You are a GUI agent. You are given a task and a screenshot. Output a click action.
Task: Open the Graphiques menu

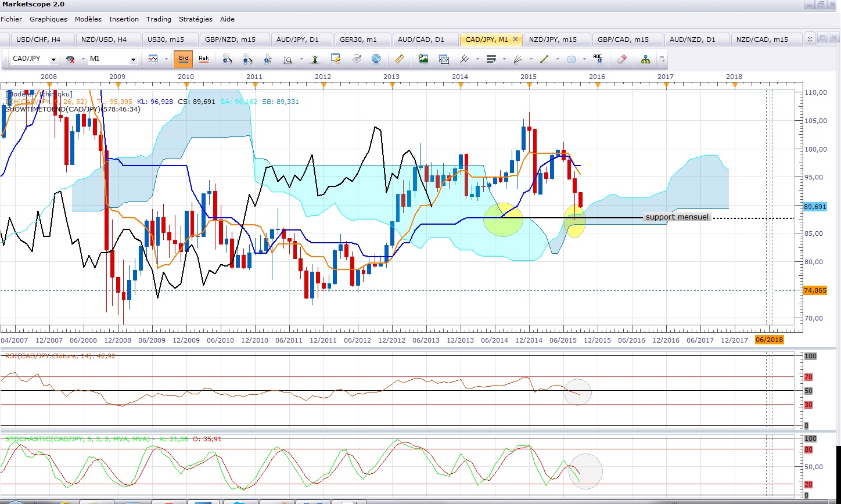click(x=48, y=19)
